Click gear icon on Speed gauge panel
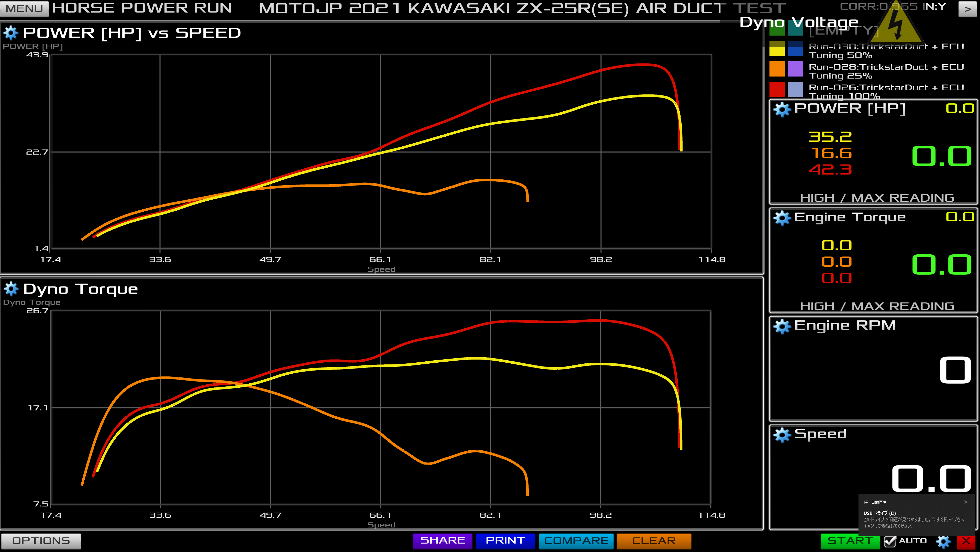The image size is (980, 552). pos(782,435)
